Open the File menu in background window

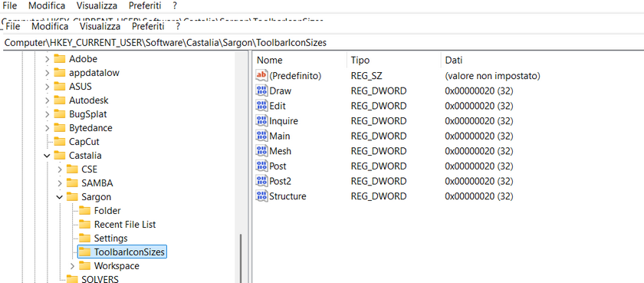pyautogui.click(x=10, y=5)
